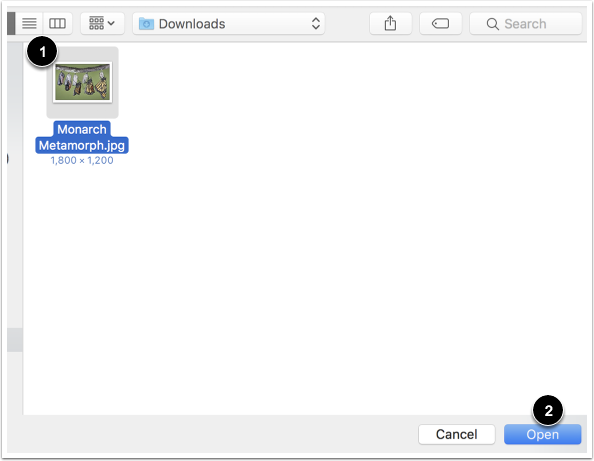The width and height of the screenshot is (594, 461).
Task: Click the numbered 1 step badge
Action: [42, 51]
